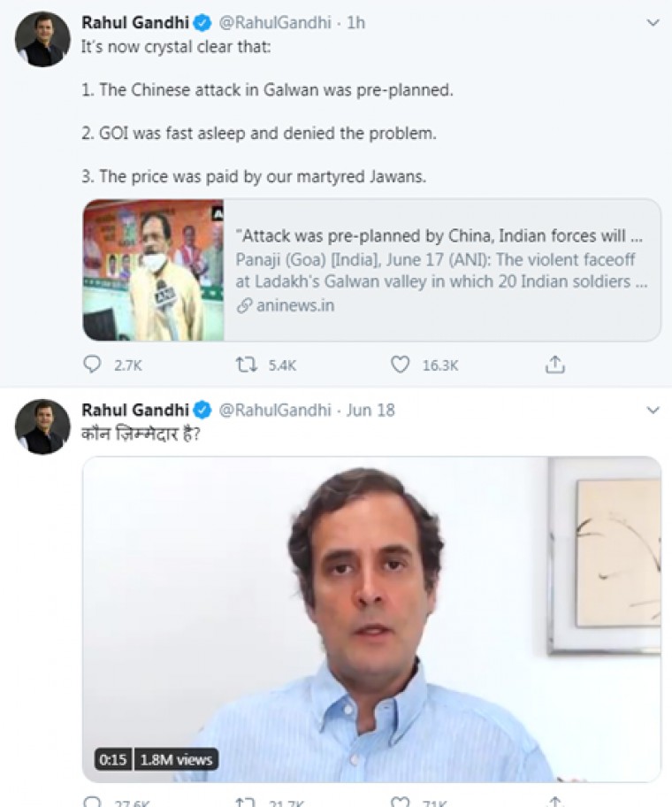Click verified badge next to first Rahul Gandhi name

[203, 22]
